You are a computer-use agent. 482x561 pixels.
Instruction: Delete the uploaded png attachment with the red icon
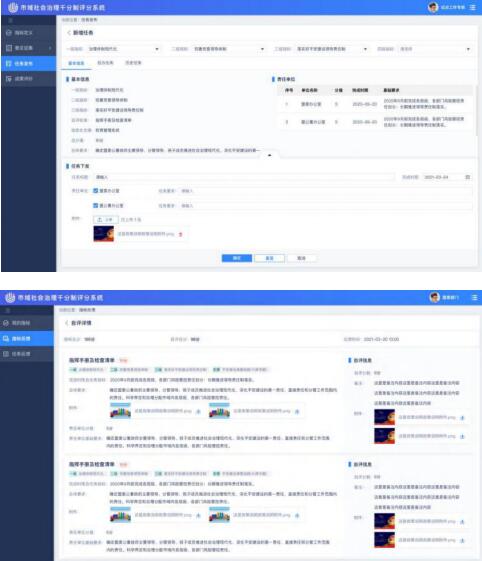coord(181,234)
